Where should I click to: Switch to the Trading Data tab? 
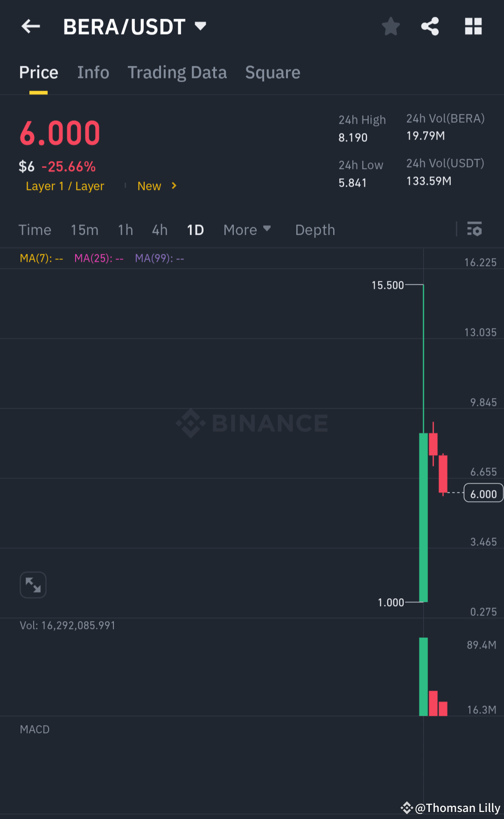(177, 73)
